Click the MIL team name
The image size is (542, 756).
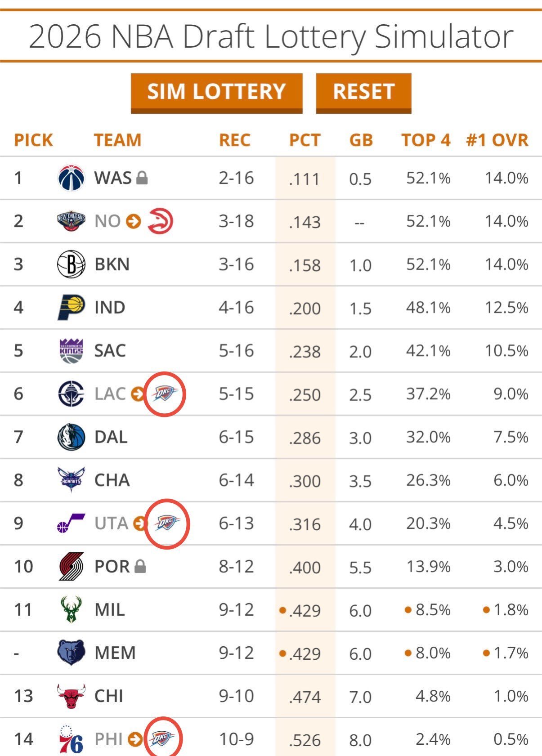[110, 610]
